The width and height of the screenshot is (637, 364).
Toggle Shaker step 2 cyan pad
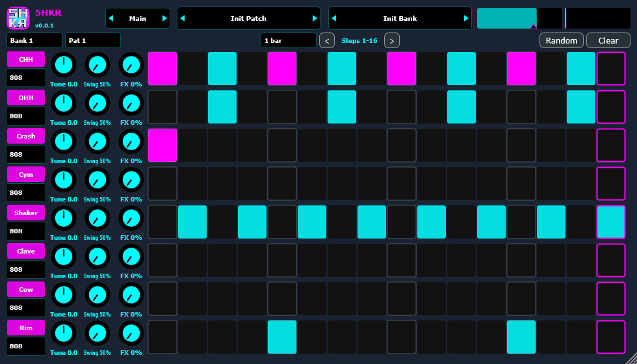[x=192, y=222]
